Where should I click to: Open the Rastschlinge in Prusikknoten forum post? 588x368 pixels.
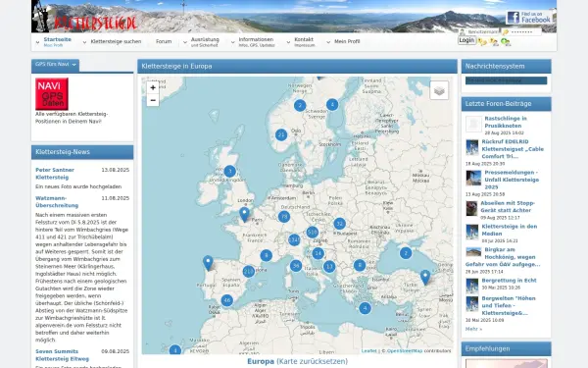click(506, 122)
